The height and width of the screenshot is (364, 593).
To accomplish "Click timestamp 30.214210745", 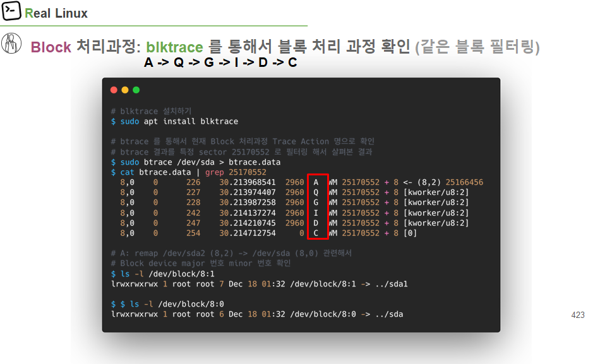I will point(248,223).
